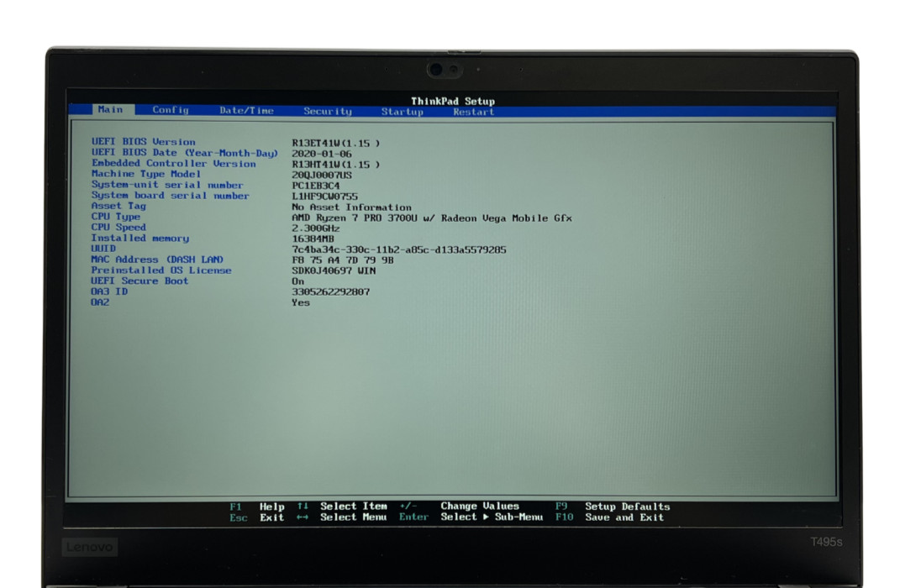Screen dimensions: 900x588
Task: Click the left/right arrows key hint
Action: pyautogui.click(x=303, y=517)
